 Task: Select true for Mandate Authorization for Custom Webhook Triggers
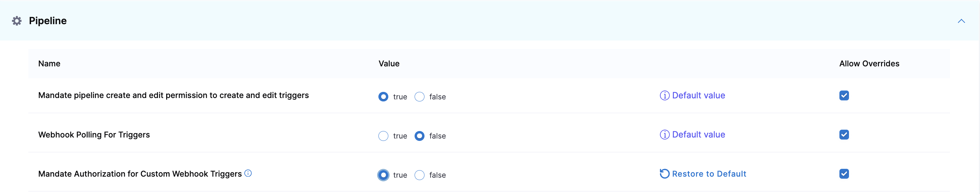pos(383,175)
